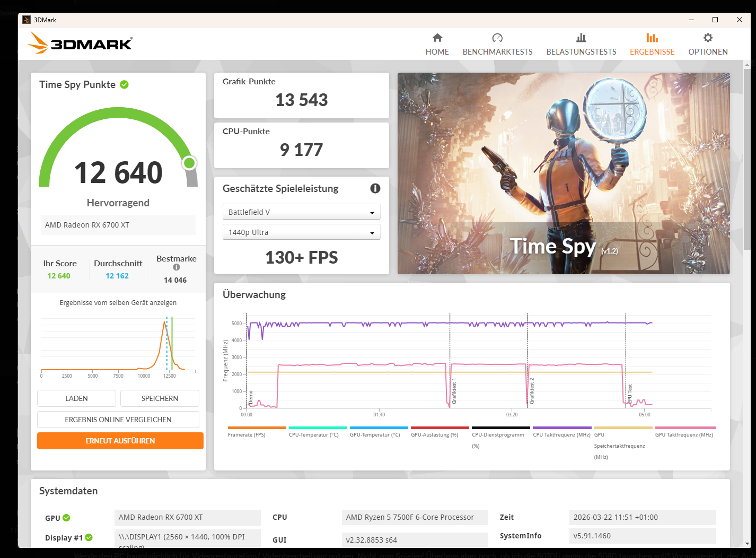Toggle the pink GPU Taktfrequenz (MHz) legend series

click(685, 432)
